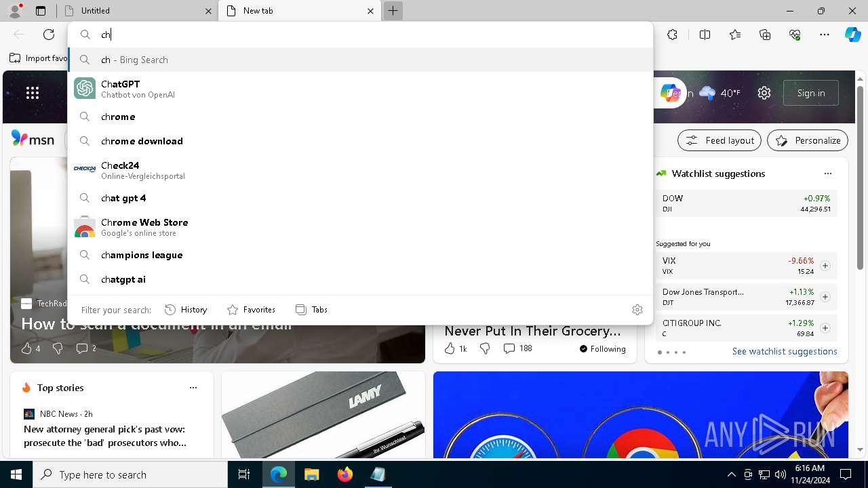
Task: Add Dow Jones Transport to watchlist
Action: point(825,297)
